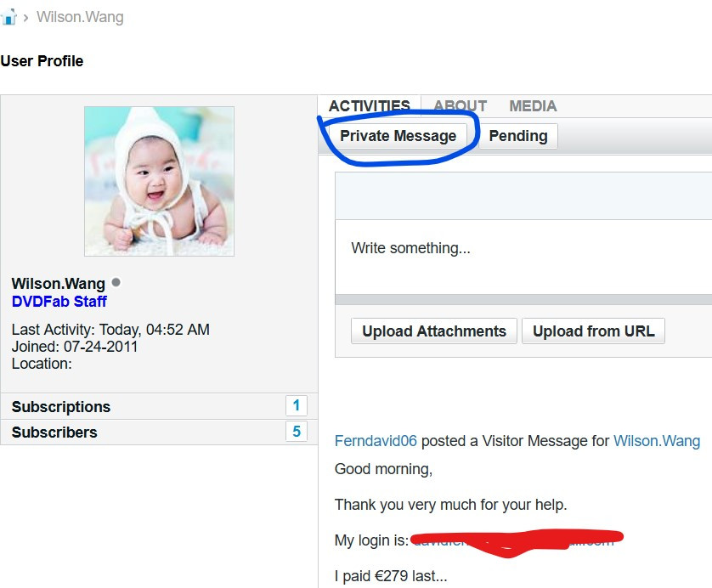Screen dimensions: 712x588
Task: Open the baby avatar profile picture
Action: tap(159, 181)
